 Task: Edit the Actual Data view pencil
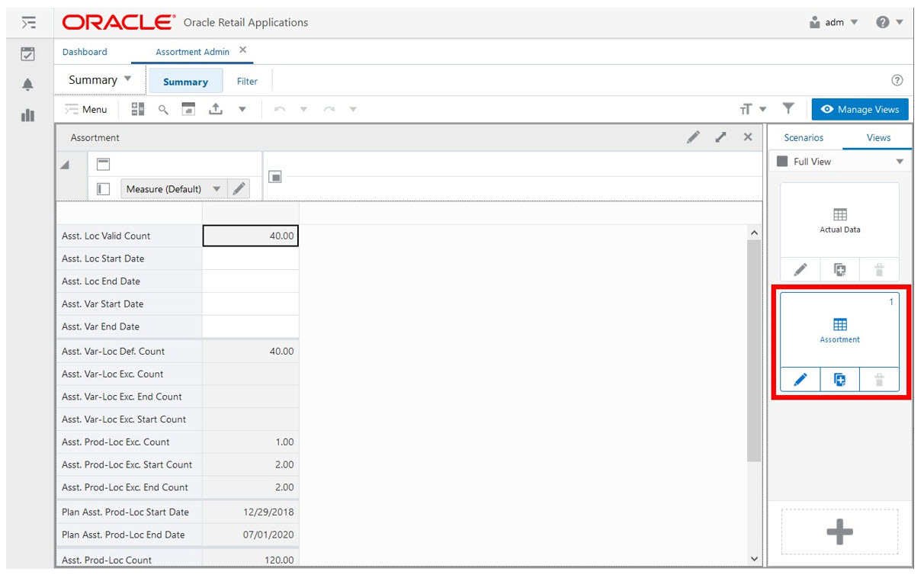800,269
